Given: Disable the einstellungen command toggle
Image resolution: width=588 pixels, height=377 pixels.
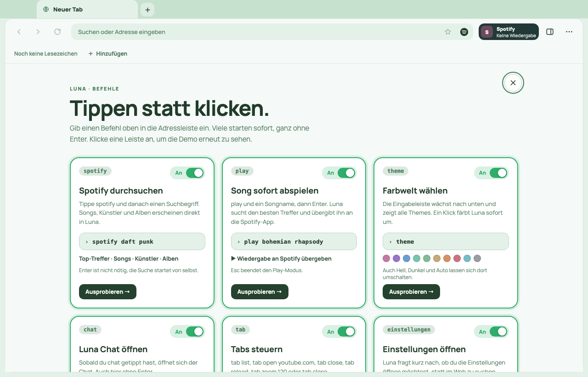Looking at the screenshot, I should [x=498, y=331].
